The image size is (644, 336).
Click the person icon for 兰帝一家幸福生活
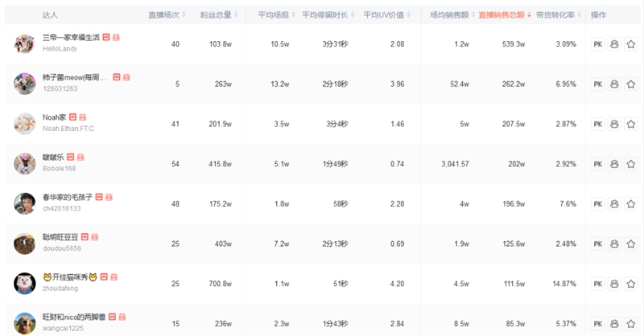pos(614,44)
